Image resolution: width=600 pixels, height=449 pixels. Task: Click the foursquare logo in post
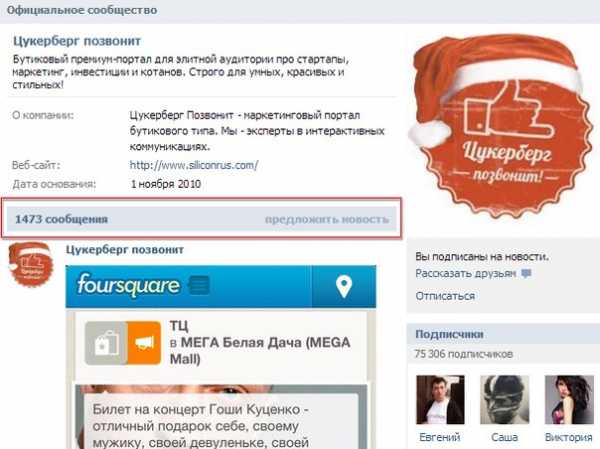click(x=128, y=285)
